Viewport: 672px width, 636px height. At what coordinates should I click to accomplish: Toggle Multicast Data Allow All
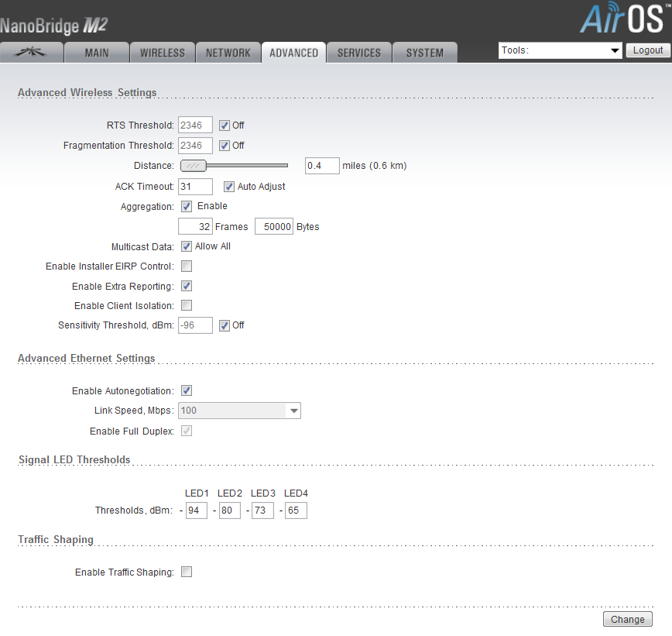coord(187,246)
